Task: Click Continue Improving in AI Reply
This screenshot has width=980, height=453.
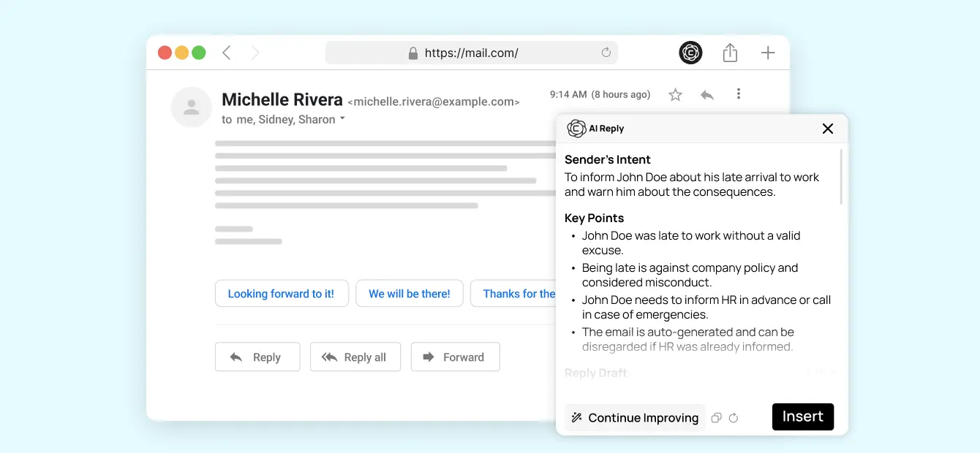Action: pos(635,418)
